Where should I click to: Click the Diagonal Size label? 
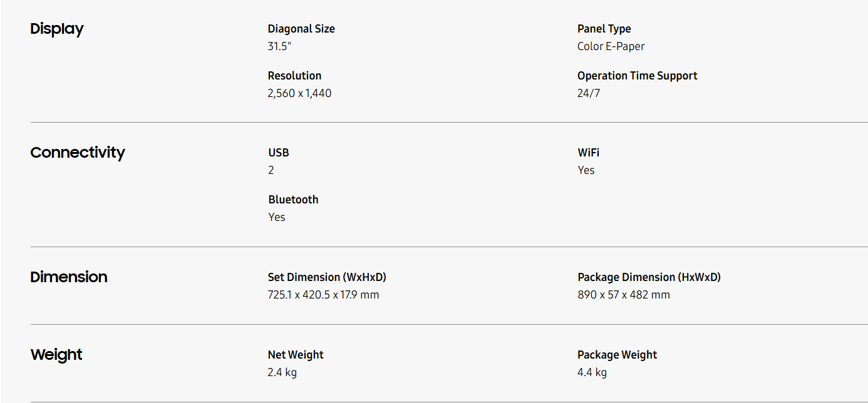[x=301, y=29]
